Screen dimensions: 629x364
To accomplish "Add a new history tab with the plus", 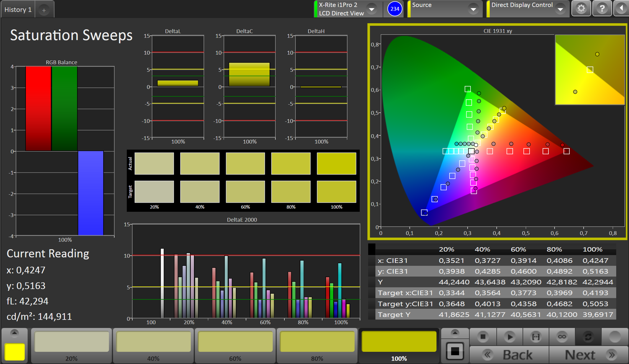I will pos(44,10).
